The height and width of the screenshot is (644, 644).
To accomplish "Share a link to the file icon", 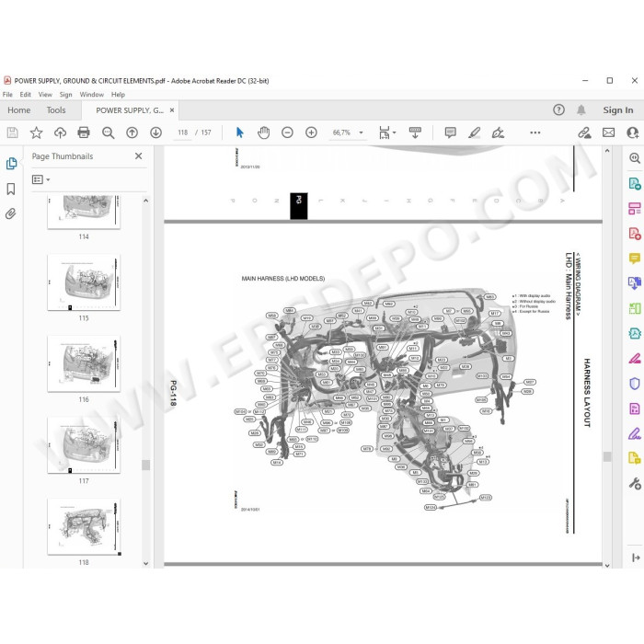I will point(584,132).
